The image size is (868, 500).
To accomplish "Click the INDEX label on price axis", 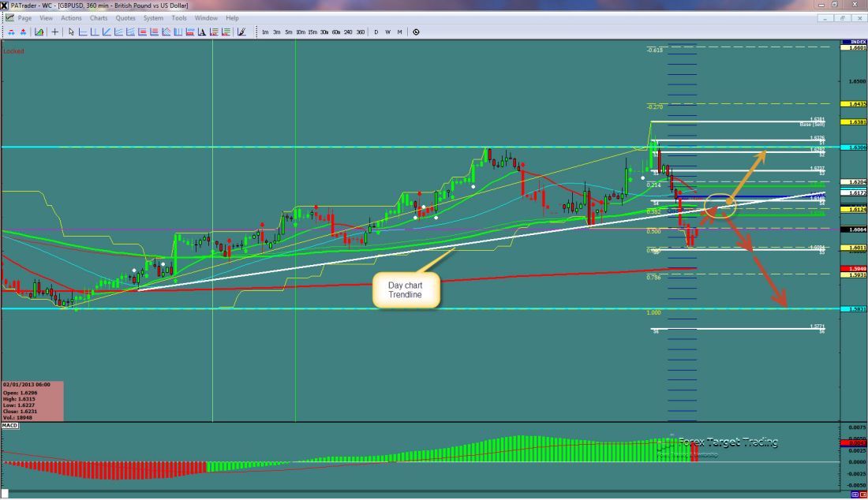I will [853, 41].
